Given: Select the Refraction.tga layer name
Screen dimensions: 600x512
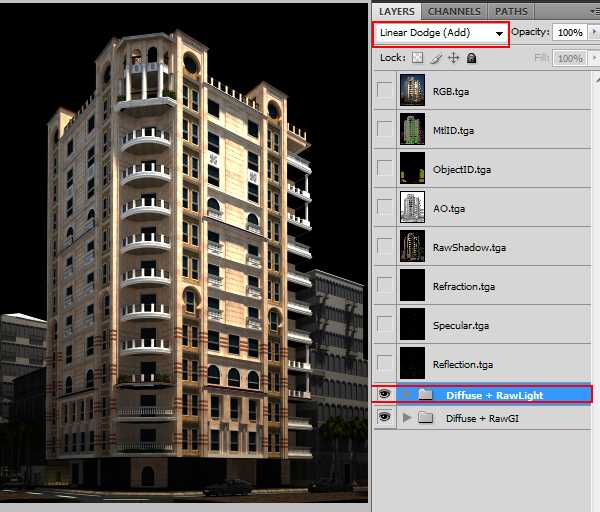Looking at the screenshot, I should [464, 287].
